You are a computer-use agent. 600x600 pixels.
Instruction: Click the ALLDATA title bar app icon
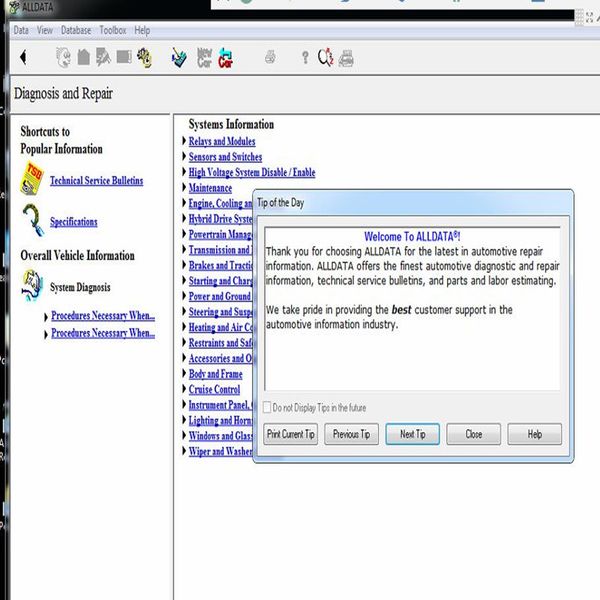pos(15,7)
